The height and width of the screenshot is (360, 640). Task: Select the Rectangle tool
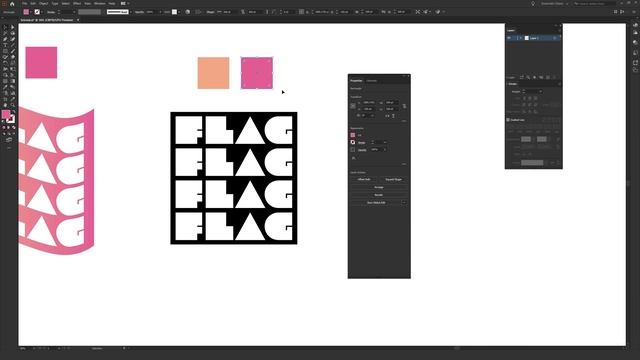click(5, 51)
